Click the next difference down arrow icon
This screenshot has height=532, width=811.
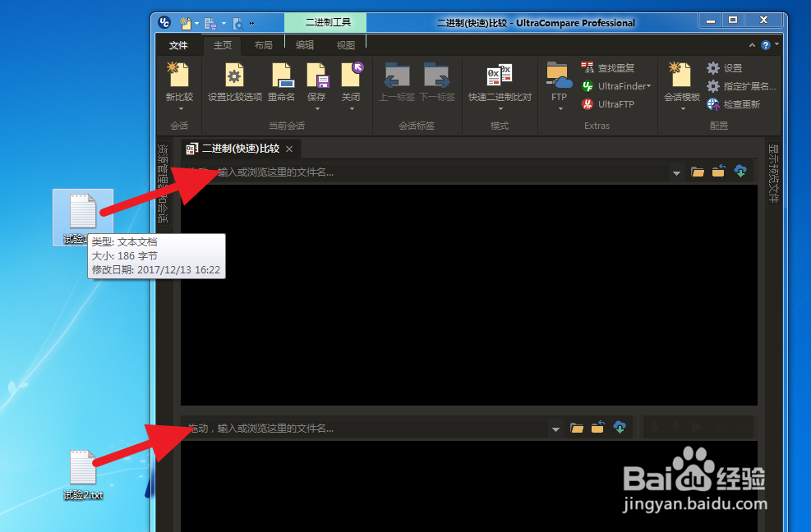(654, 428)
